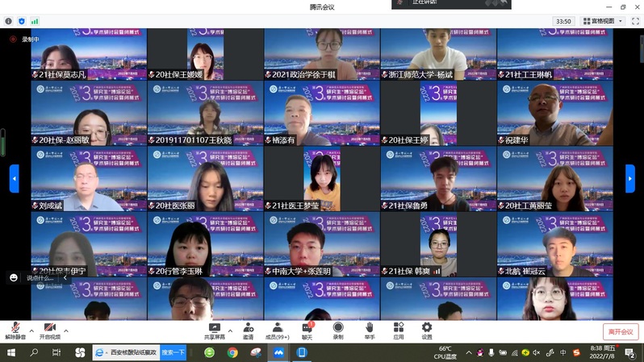Expand video options arrow beside 开启视频
The height and width of the screenshot is (362, 644).
tap(66, 331)
